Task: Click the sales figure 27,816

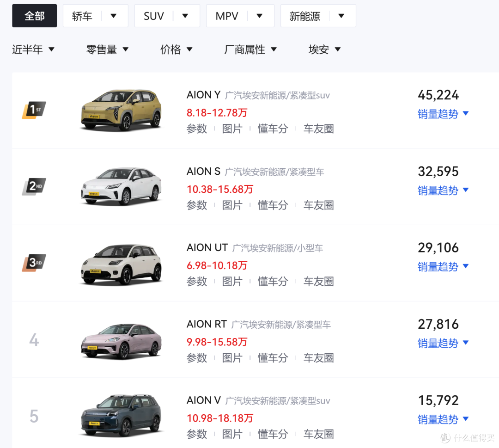Action: pyautogui.click(x=438, y=324)
